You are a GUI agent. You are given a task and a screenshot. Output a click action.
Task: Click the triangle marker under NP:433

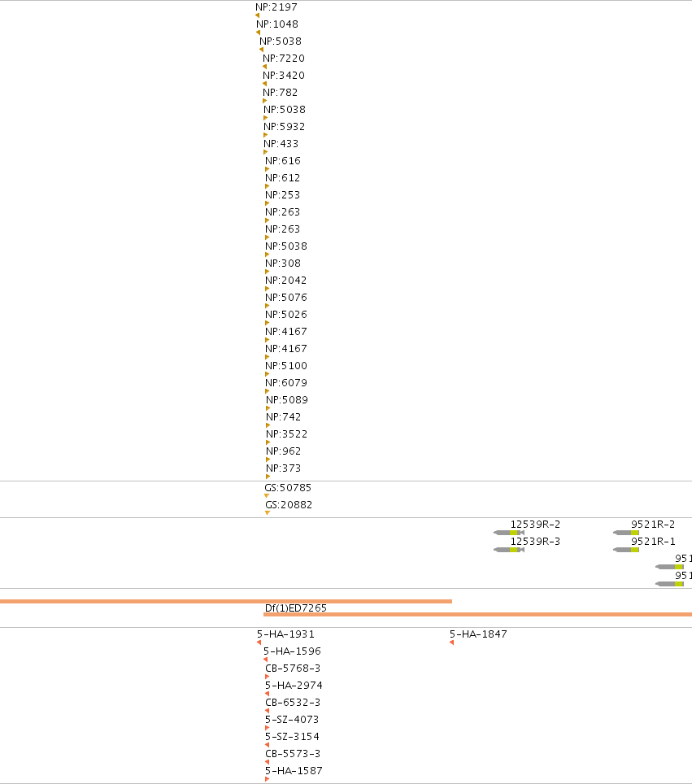[x=266, y=152]
